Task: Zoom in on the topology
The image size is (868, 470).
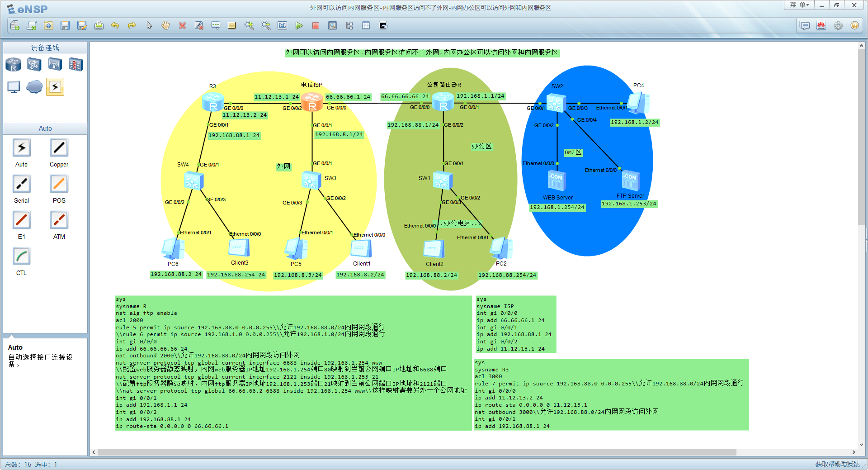Action: [x=249, y=25]
